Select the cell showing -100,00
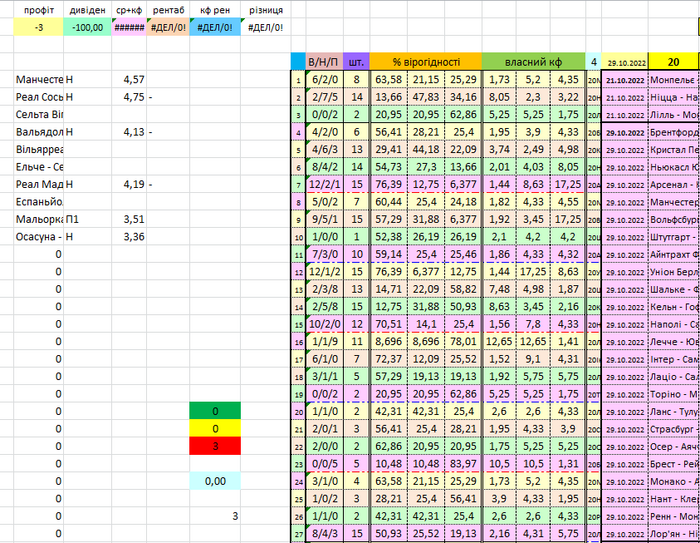The height and width of the screenshot is (543, 700). [x=88, y=27]
